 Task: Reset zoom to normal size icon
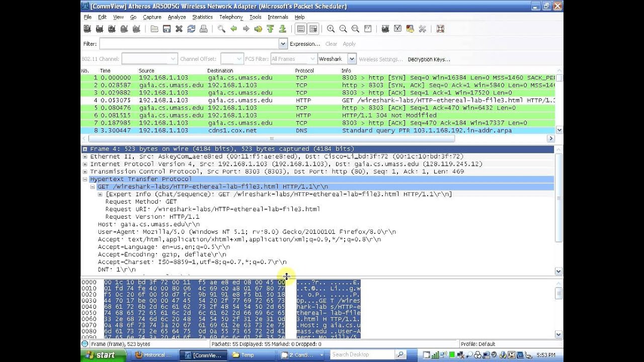355,29
